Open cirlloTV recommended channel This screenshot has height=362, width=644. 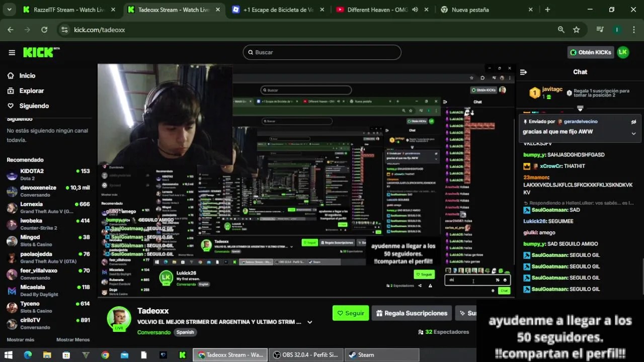tap(48, 324)
